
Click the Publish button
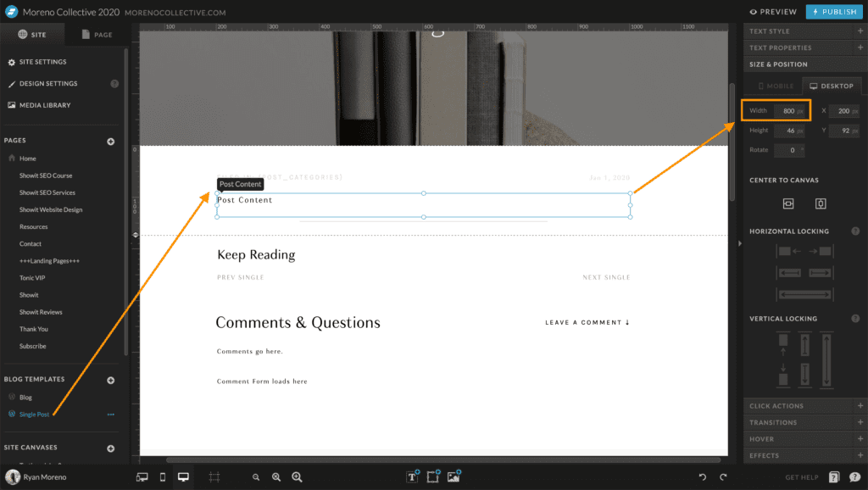pyautogui.click(x=833, y=11)
